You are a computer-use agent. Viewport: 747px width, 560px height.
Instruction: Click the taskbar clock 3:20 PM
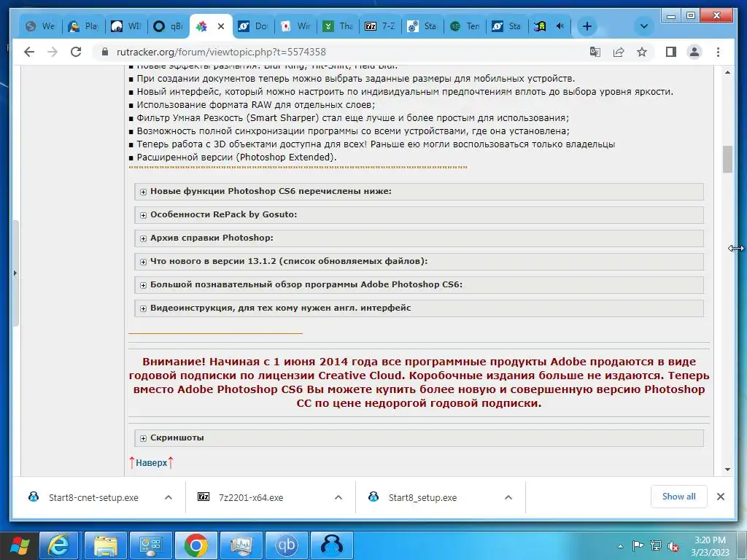coord(710,546)
